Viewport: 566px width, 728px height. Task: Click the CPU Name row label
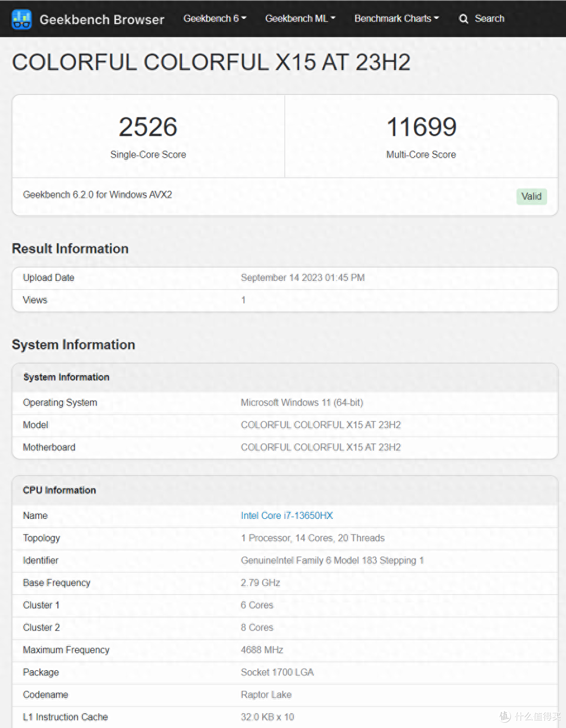(35, 516)
